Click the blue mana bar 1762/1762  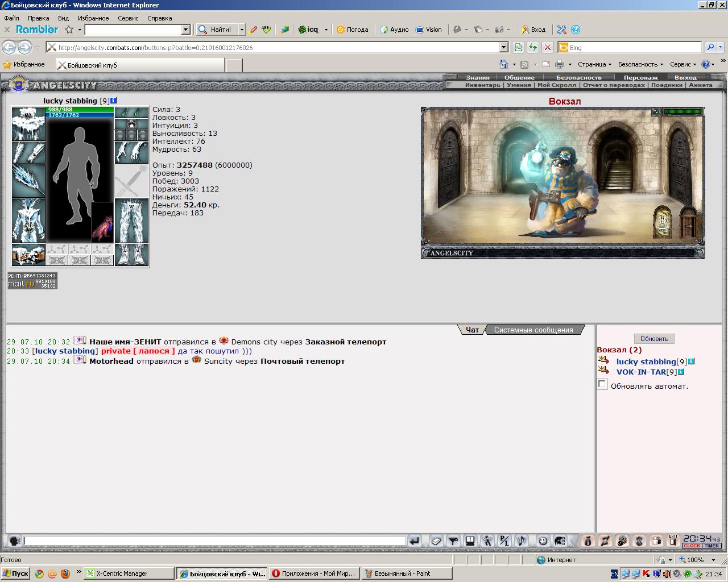point(80,115)
